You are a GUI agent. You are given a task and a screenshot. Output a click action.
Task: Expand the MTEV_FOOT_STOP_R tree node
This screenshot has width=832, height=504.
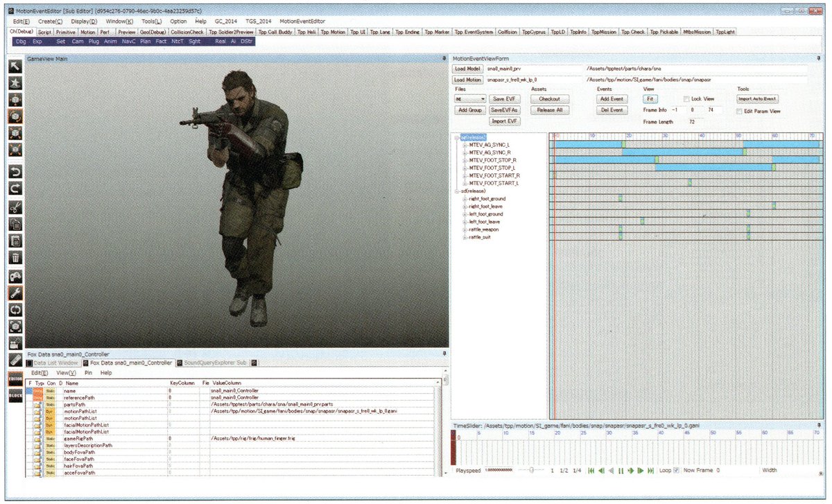coord(465,160)
